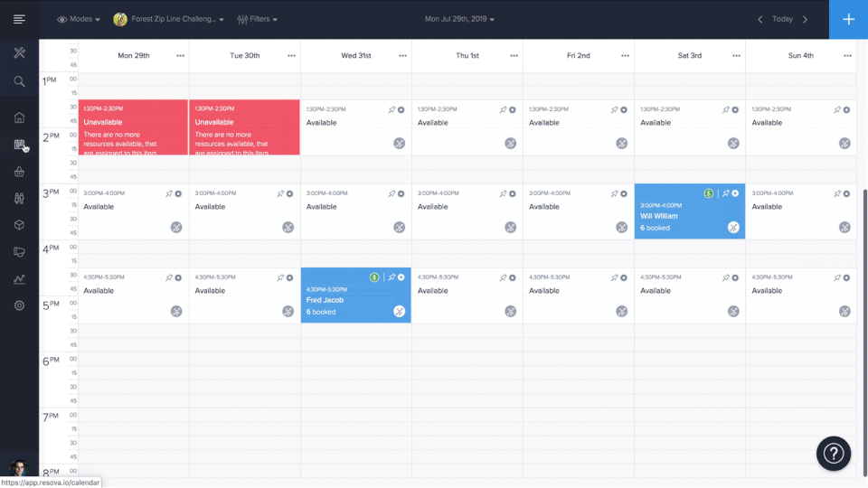Go to next week arrow
868x488 pixels.
point(806,19)
